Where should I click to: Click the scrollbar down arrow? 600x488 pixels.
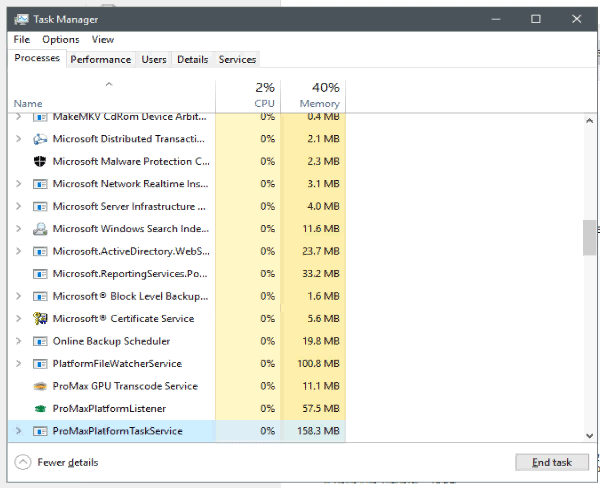click(x=589, y=436)
